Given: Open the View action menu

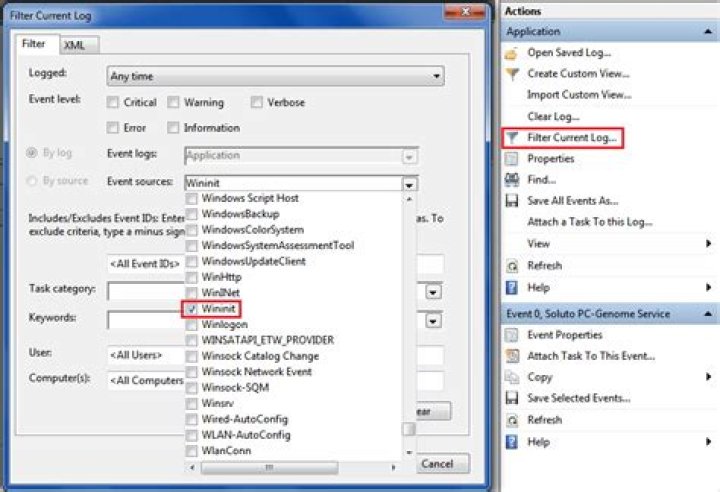Looking at the screenshot, I should (x=538, y=243).
